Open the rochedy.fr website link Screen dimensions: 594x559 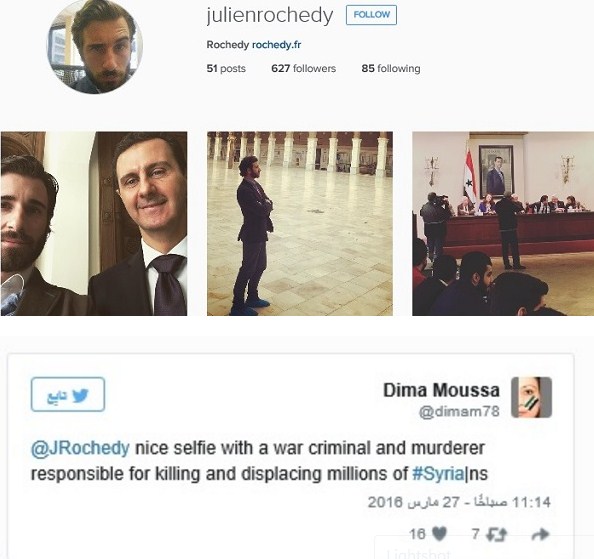pyautogui.click(x=277, y=45)
